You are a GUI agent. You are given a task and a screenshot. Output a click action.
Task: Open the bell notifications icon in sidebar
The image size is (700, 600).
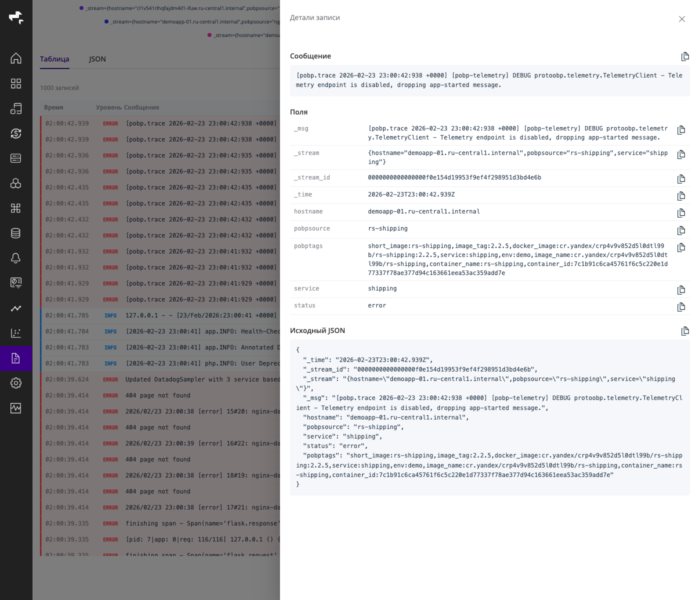[x=16, y=258]
